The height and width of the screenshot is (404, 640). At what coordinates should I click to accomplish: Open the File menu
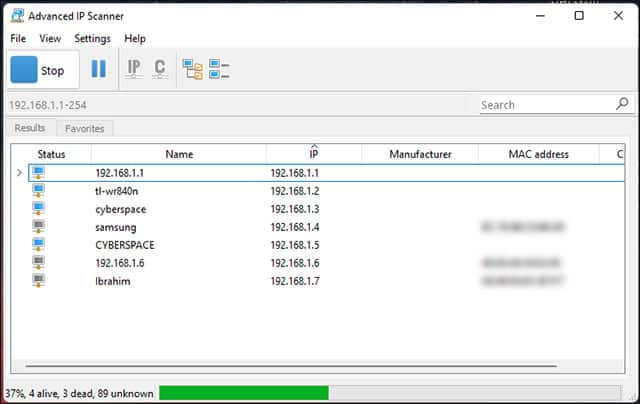pos(18,38)
